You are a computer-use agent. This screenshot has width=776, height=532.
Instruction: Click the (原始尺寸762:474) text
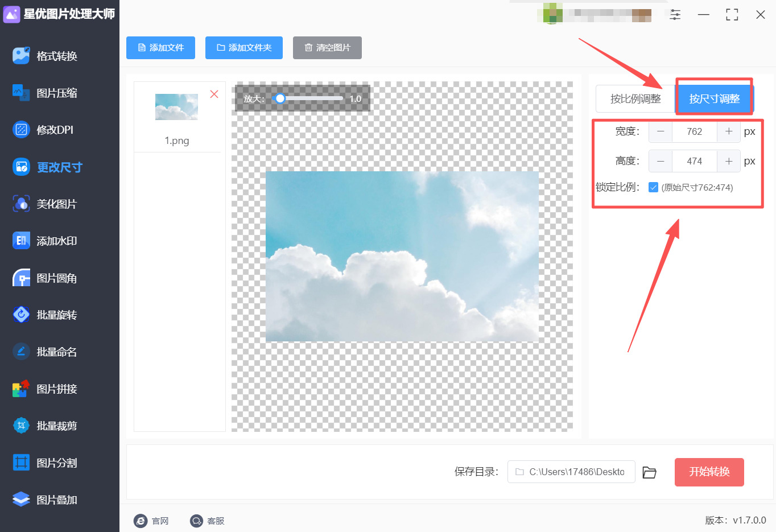point(697,187)
